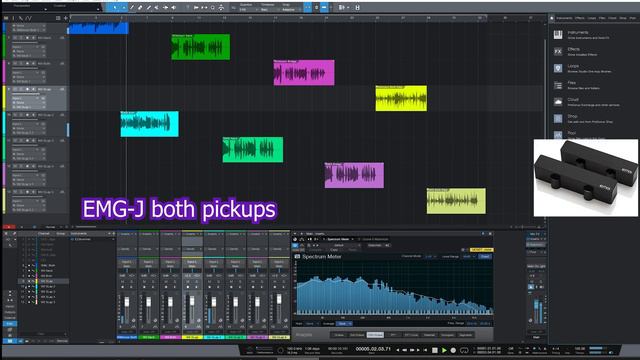Mute the green track in track list

pyautogui.click(x=16, y=38)
